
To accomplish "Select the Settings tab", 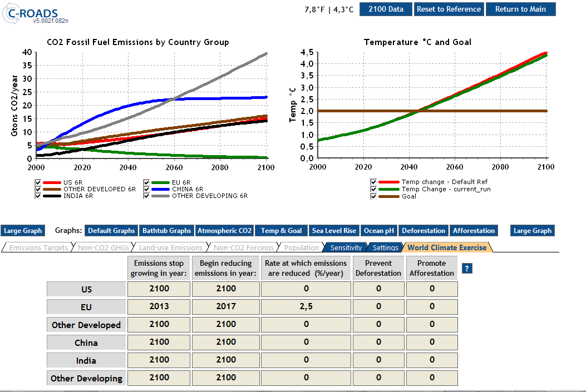I will (385, 247).
